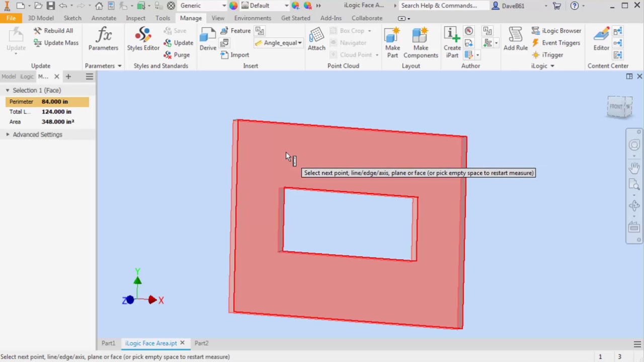Open the fx Parameters dialog
This screenshot has height=362, width=644.
103,39
